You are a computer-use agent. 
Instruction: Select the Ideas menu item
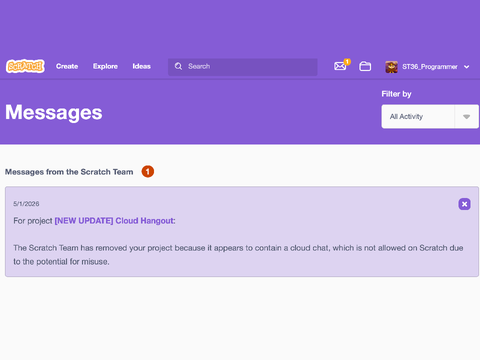[142, 66]
